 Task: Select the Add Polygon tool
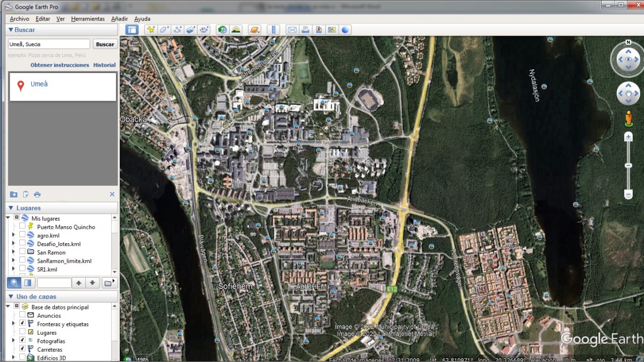[x=164, y=30]
